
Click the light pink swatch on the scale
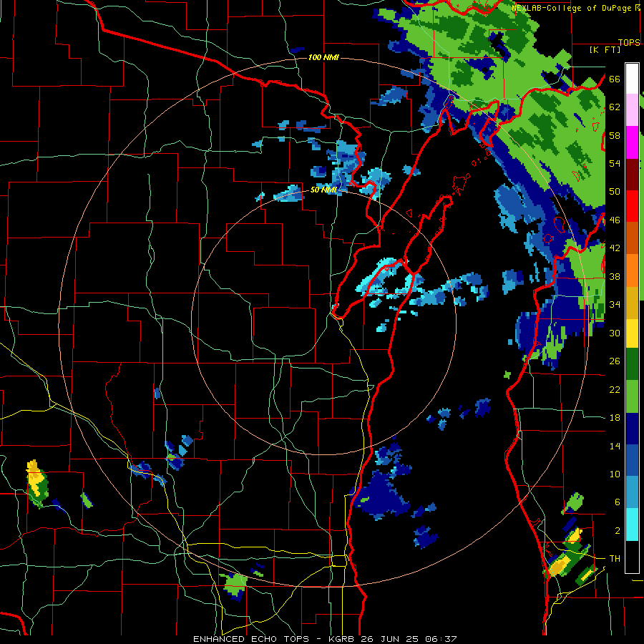point(632,110)
